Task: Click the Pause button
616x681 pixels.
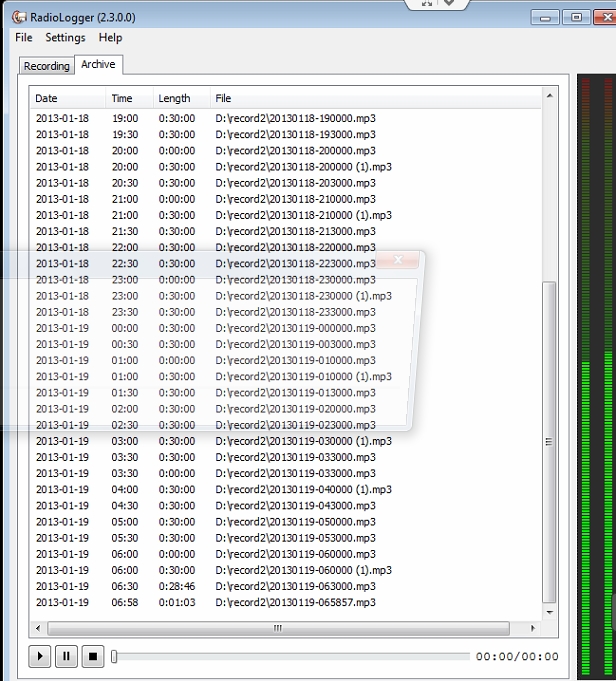Action: (66, 656)
